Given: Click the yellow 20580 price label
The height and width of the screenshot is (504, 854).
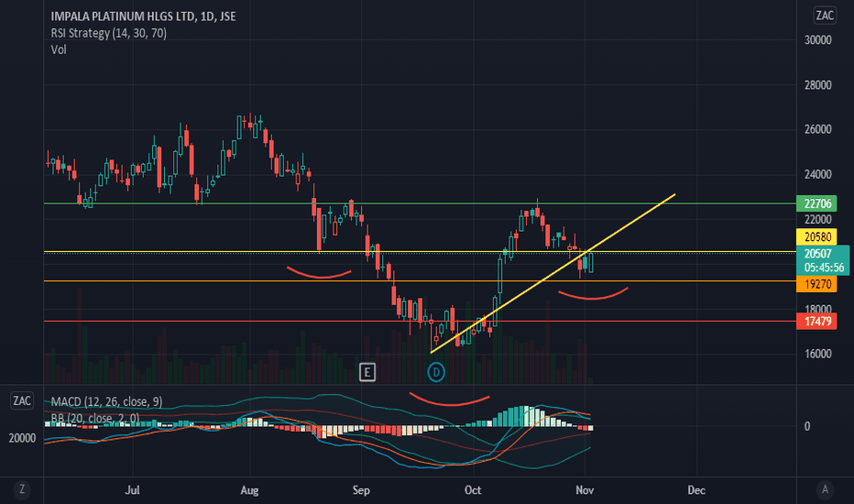Looking at the screenshot, I should coord(817,237).
